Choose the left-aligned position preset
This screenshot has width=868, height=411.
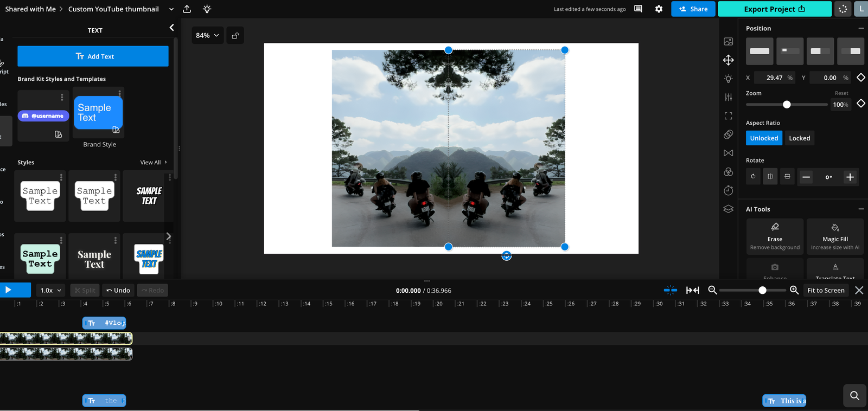click(820, 51)
